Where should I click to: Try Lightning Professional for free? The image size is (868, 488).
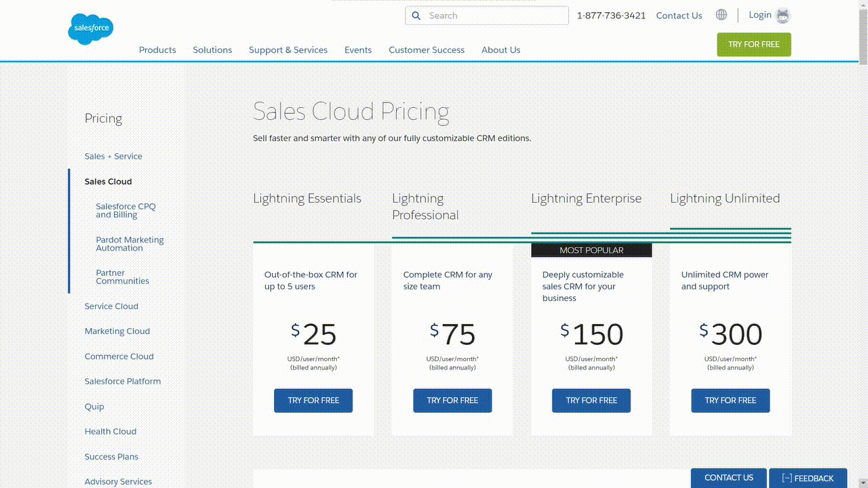pos(452,401)
